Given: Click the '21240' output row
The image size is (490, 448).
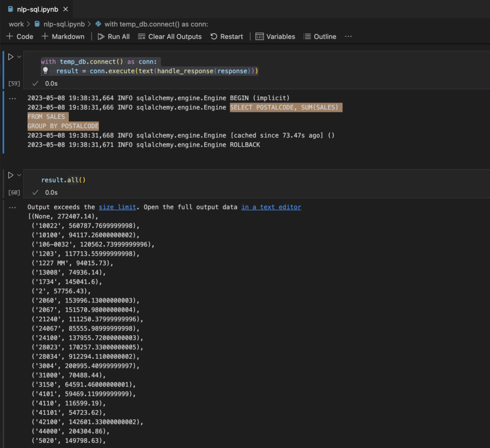Looking at the screenshot, I should click(87, 319).
